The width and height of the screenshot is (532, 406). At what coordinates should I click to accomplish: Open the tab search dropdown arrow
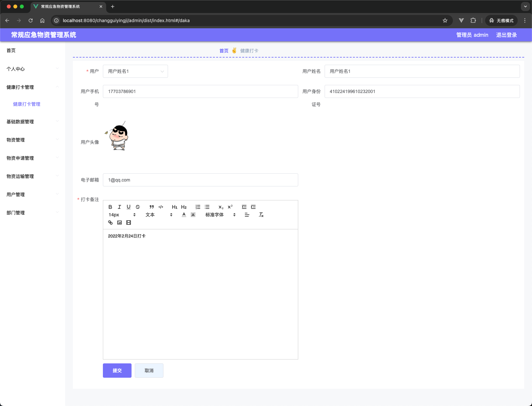coord(525,7)
